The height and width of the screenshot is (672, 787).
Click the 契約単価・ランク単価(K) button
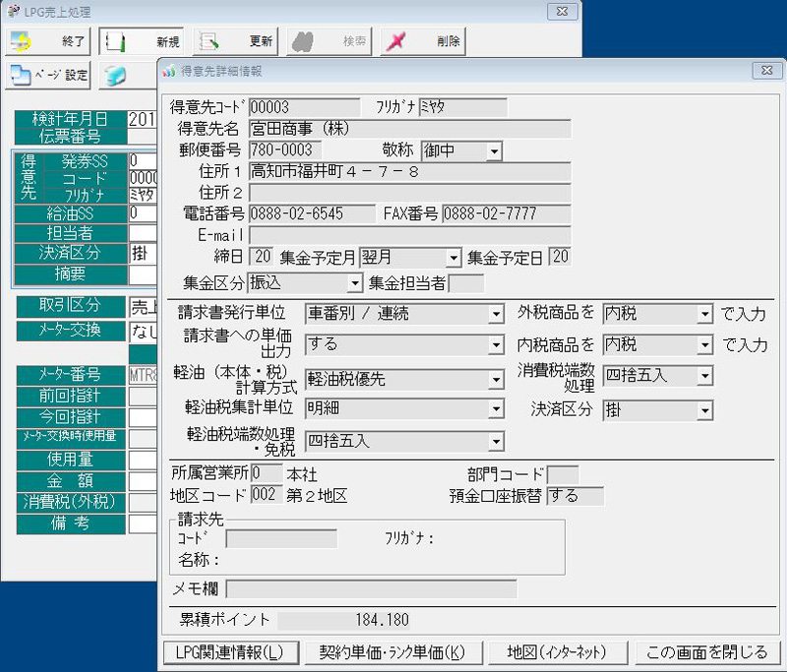coord(393,652)
